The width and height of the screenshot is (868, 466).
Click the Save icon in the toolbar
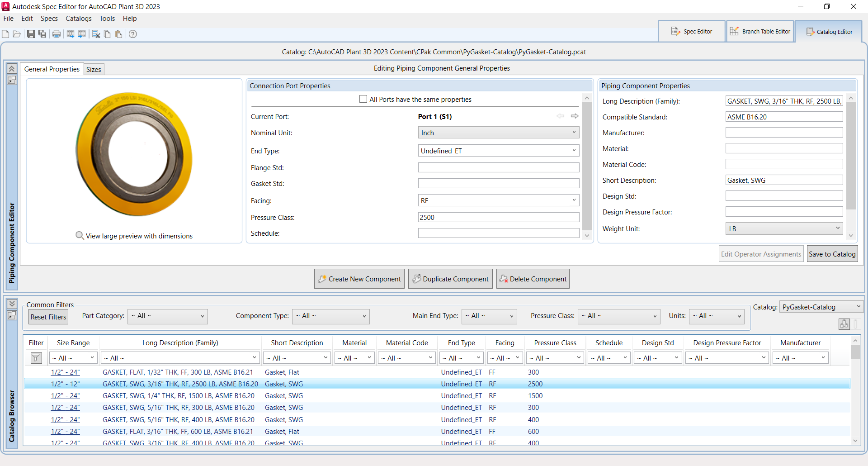pyautogui.click(x=31, y=34)
